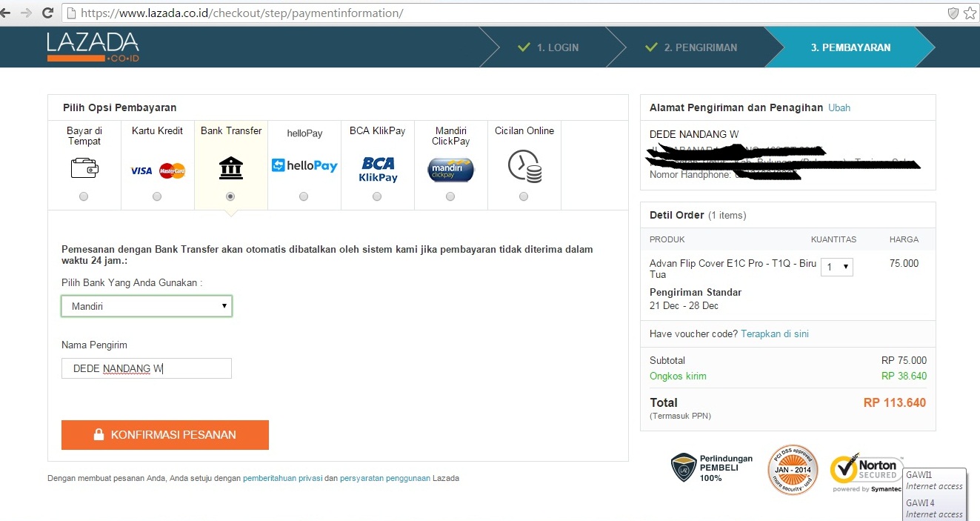Select Cicilan Online radio button
The image size is (980, 521).
coord(524,196)
